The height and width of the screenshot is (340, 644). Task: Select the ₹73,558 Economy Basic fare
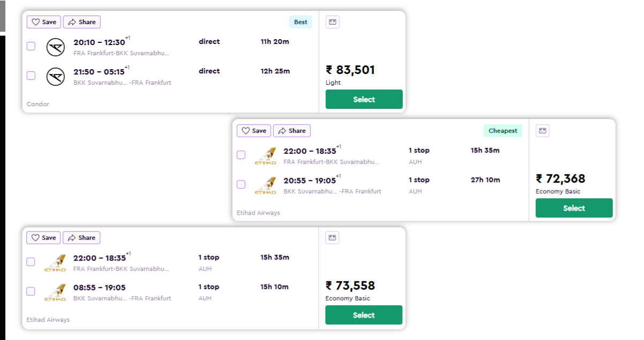(364, 315)
